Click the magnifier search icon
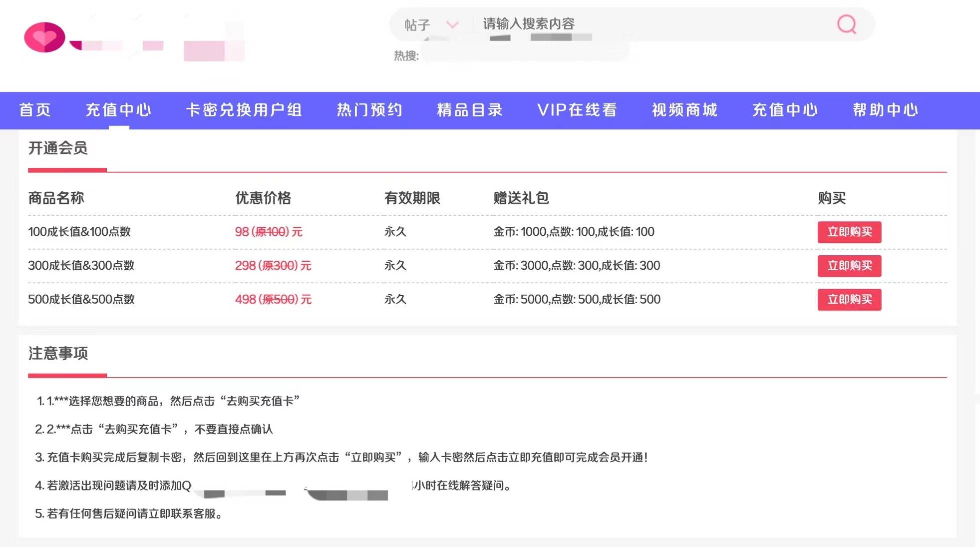 pos(847,24)
